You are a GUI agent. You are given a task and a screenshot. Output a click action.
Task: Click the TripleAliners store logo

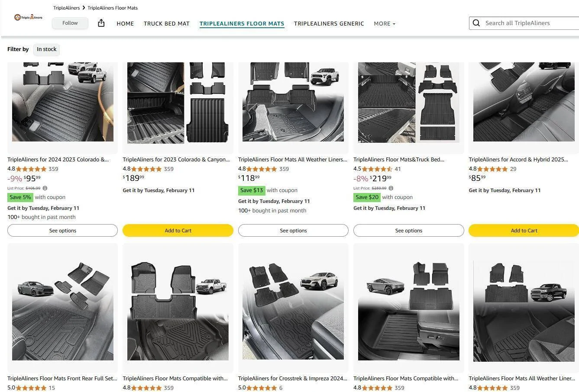pyautogui.click(x=29, y=17)
